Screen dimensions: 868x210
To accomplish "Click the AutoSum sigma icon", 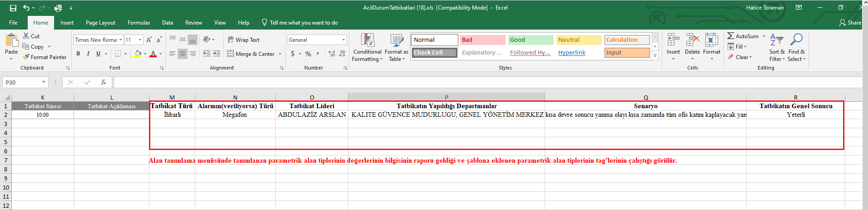I will [730, 36].
